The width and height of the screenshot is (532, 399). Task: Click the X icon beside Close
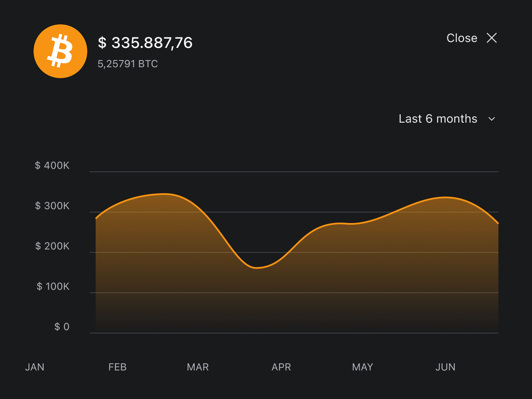pos(491,38)
